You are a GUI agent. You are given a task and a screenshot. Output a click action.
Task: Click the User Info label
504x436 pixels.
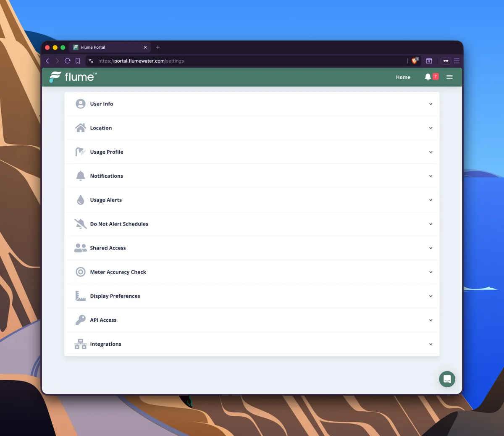[101, 104]
